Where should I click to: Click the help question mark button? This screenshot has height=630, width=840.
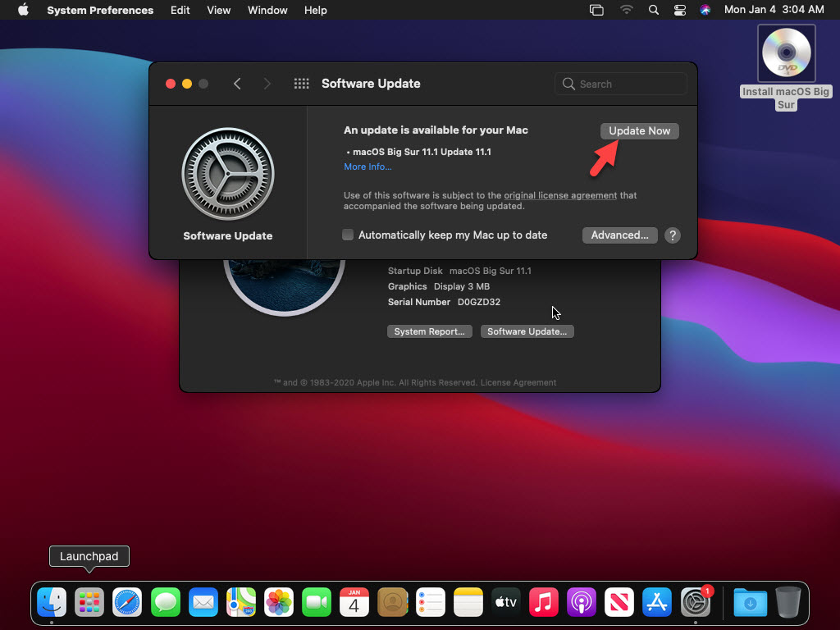(x=673, y=235)
